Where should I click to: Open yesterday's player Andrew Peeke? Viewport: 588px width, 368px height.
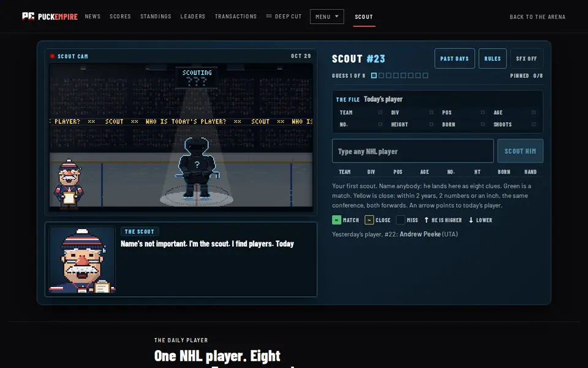click(420, 234)
